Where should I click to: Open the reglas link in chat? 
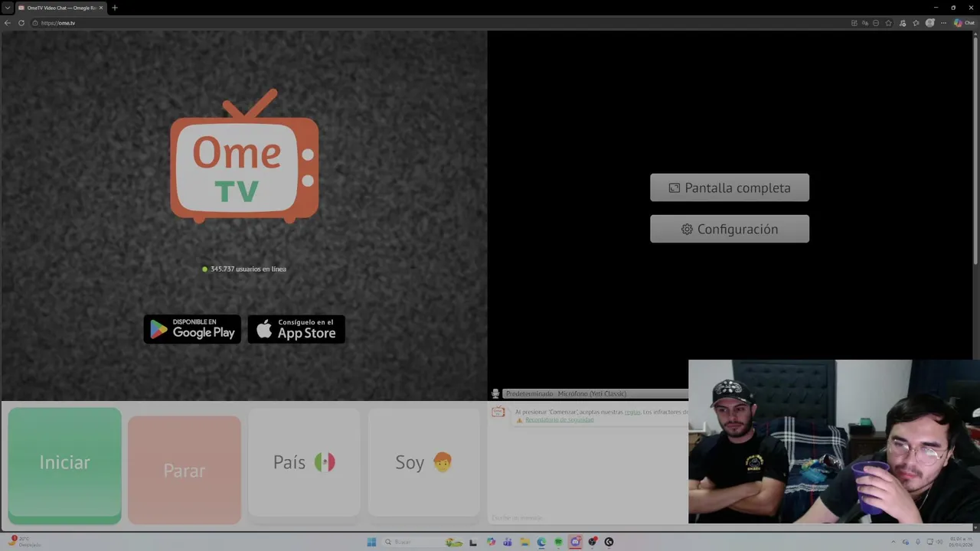[x=632, y=412]
